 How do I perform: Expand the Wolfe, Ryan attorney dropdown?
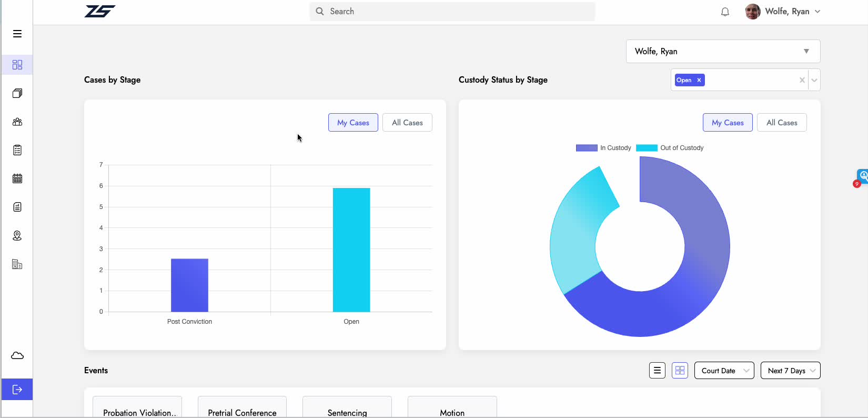(x=723, y=52)
